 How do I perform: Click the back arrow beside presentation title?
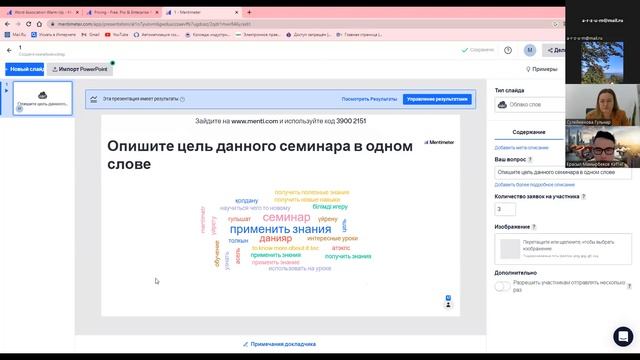pyautogui.click(x=9, y=50)
